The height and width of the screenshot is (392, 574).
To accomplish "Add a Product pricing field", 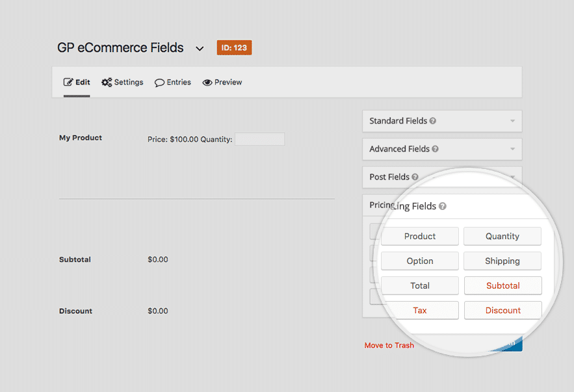I will (x=420, y=237).
